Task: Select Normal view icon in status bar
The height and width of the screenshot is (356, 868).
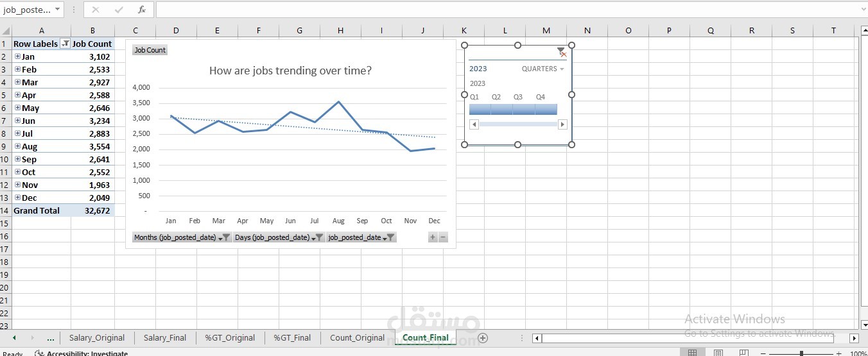Action: tap(692, 353)
